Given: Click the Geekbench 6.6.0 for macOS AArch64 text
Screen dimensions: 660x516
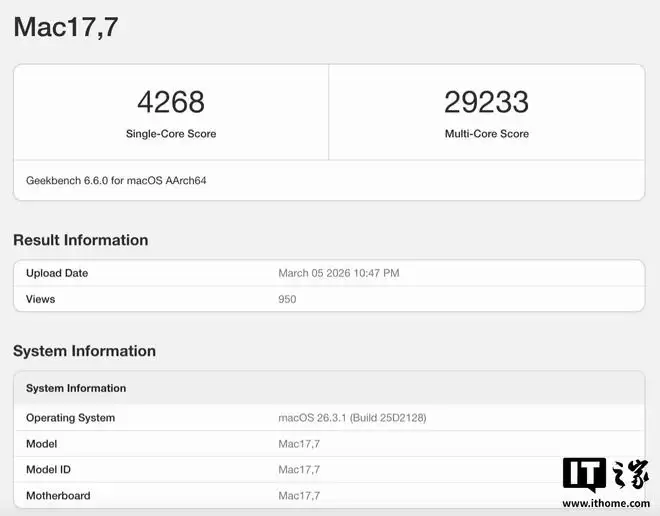Looking at the screenshot, I should [x=116, y=181].
